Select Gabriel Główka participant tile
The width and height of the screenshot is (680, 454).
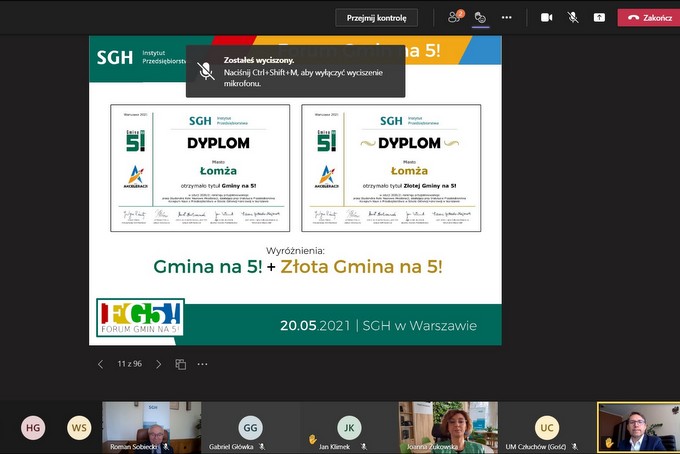(250, 428)
